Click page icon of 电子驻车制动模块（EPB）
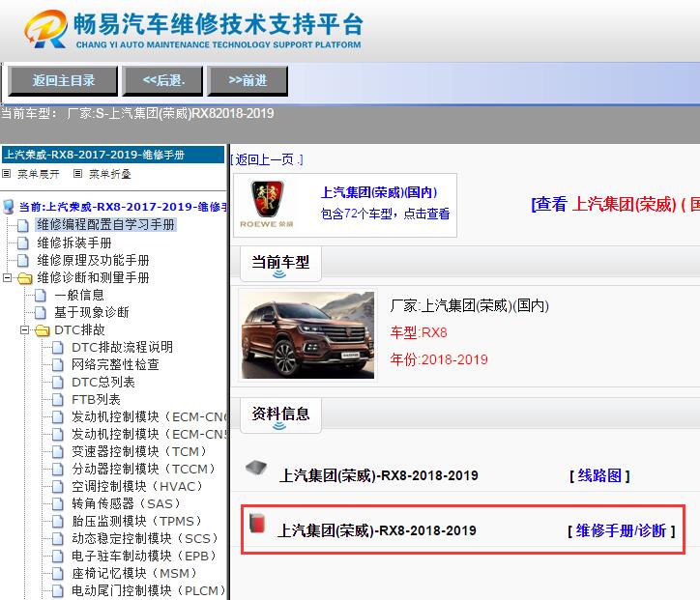 58,557
